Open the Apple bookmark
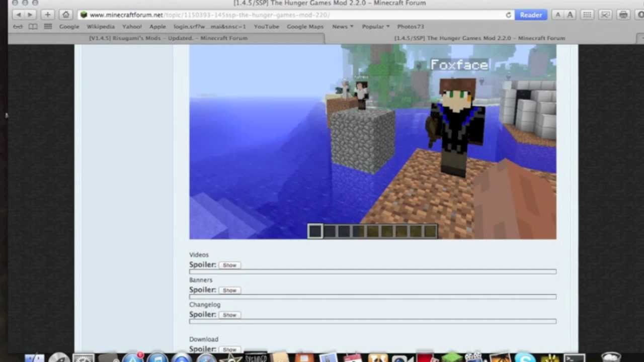The height and width of the screenshot is (362, 644). 157,27
